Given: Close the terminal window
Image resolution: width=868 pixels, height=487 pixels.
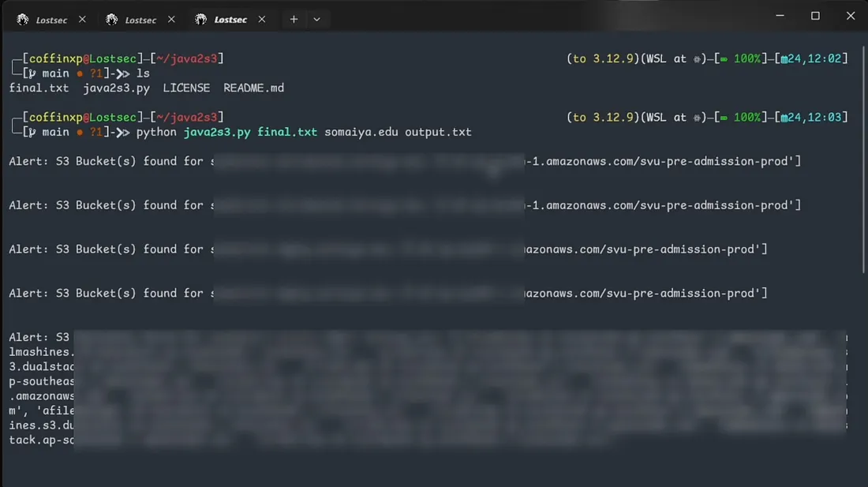Looking at the screenshot, I should coord(851,16).
